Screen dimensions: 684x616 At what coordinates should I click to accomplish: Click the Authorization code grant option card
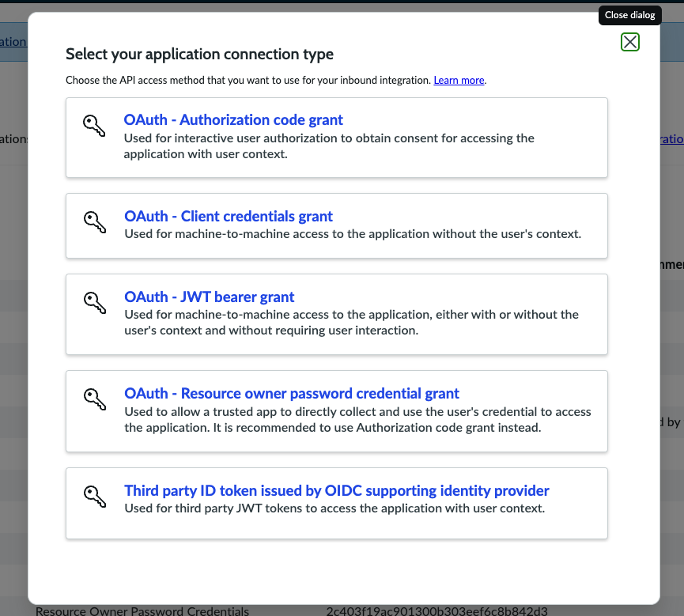[x=336, y=137]
